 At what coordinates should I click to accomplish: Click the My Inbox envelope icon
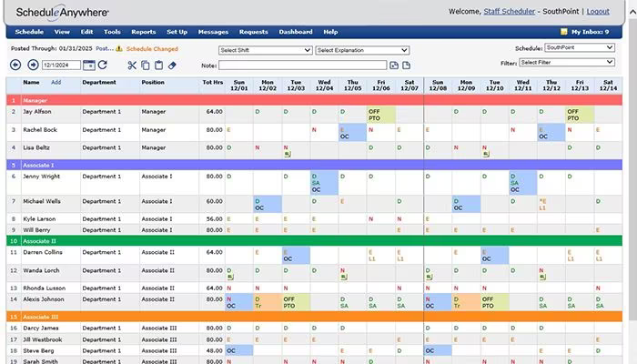564,32
